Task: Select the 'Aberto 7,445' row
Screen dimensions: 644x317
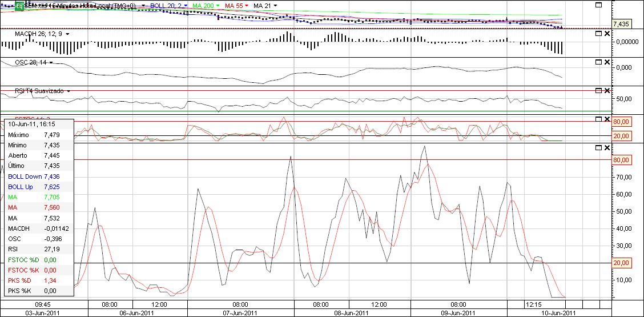Action: [39, 155]
